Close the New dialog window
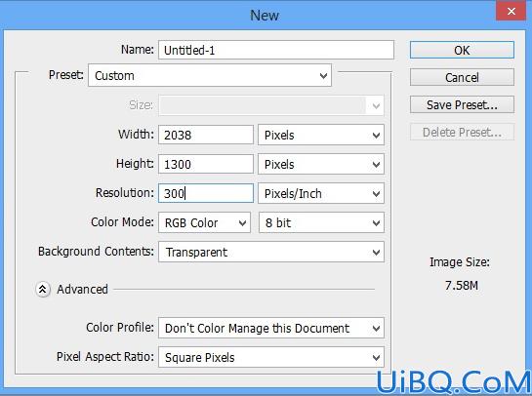Screen dimensions: 532x396 click(x=512, y=11)
